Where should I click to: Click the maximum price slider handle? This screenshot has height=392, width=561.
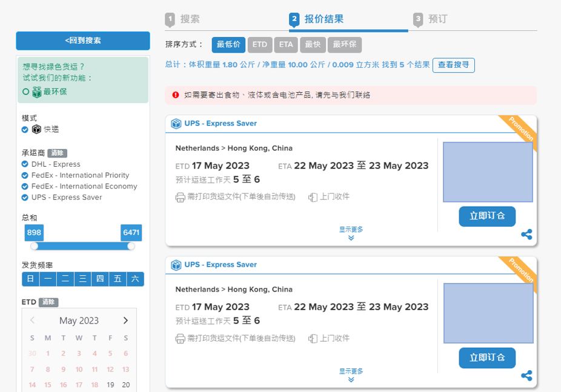(131, 246)
